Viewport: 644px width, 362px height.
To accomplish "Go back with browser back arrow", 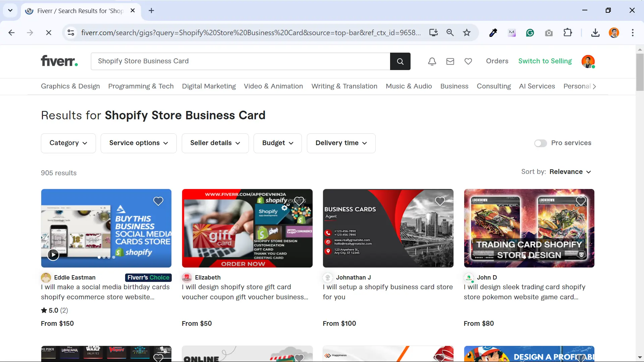I will [11, 33].
